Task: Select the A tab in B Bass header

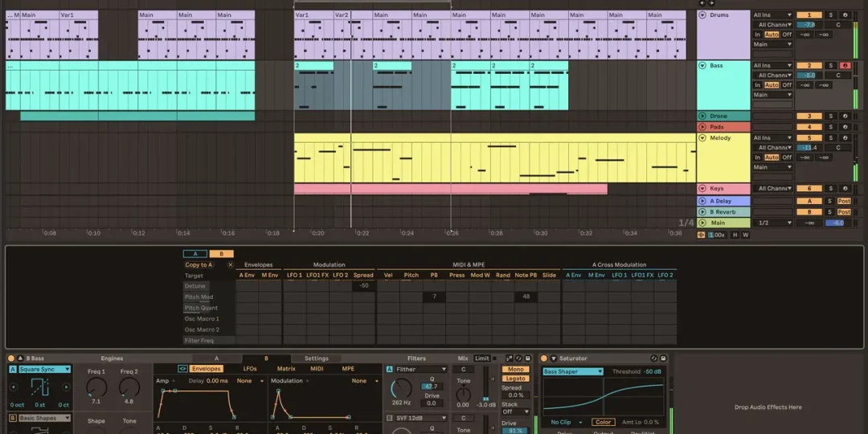Action: (x=216, y=358)
